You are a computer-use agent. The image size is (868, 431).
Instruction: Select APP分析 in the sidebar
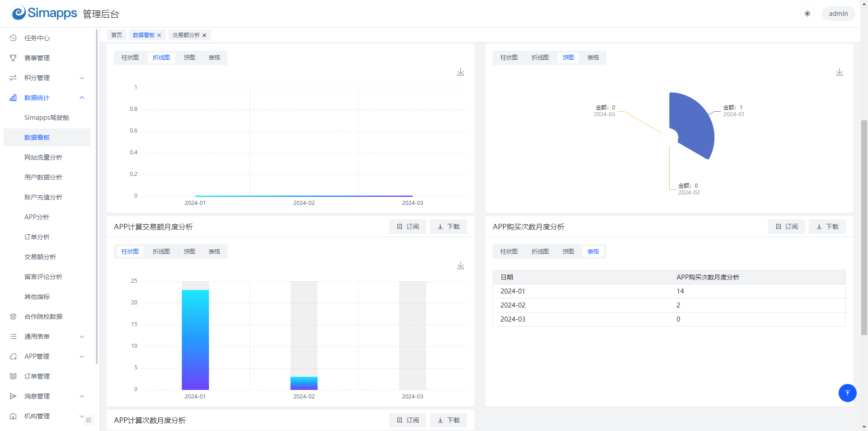47,217
